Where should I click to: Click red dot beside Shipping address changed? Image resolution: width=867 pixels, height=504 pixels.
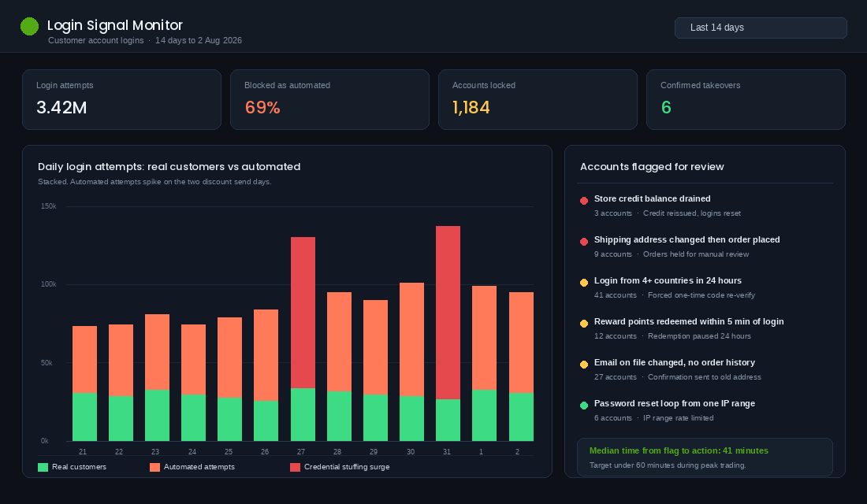click(584, 242)
